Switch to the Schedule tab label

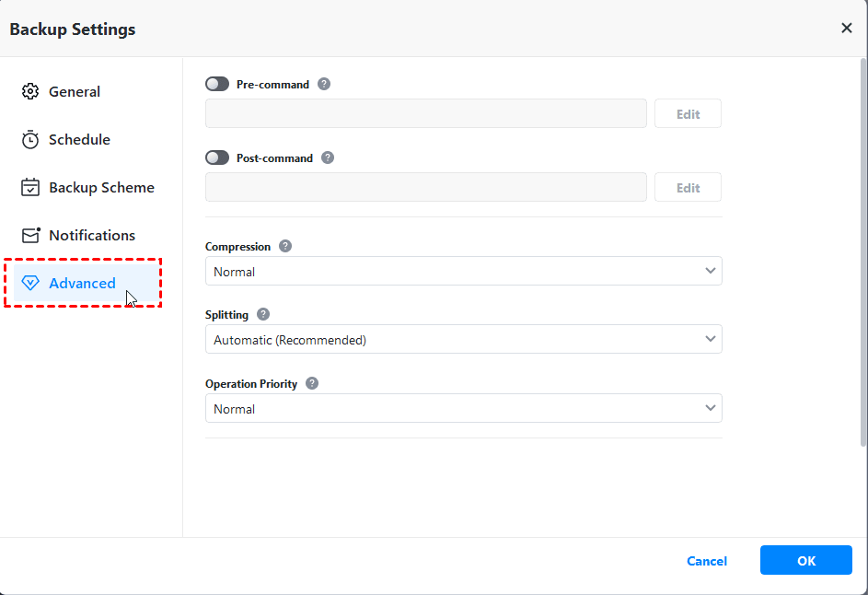(79, 140)
